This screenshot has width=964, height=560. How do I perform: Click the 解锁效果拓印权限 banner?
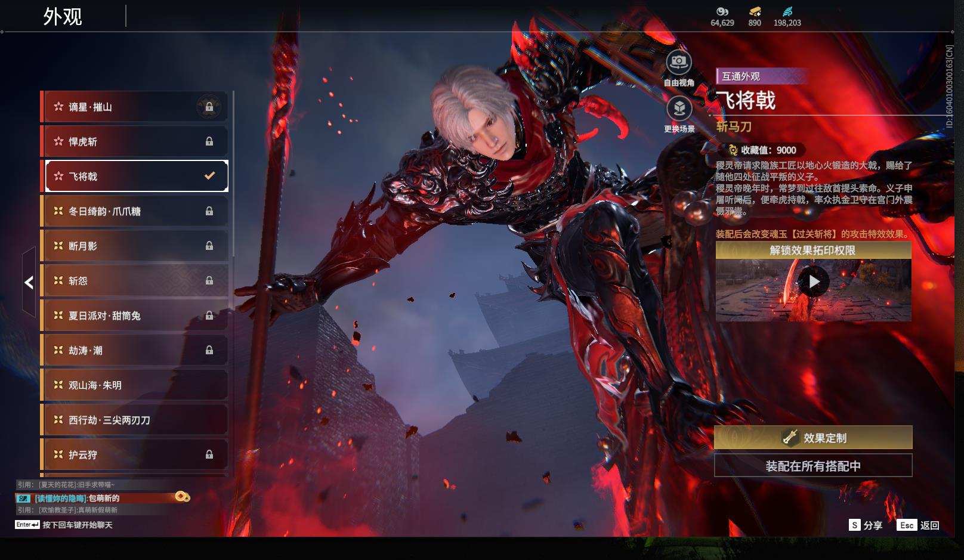(x=813, y=250)
